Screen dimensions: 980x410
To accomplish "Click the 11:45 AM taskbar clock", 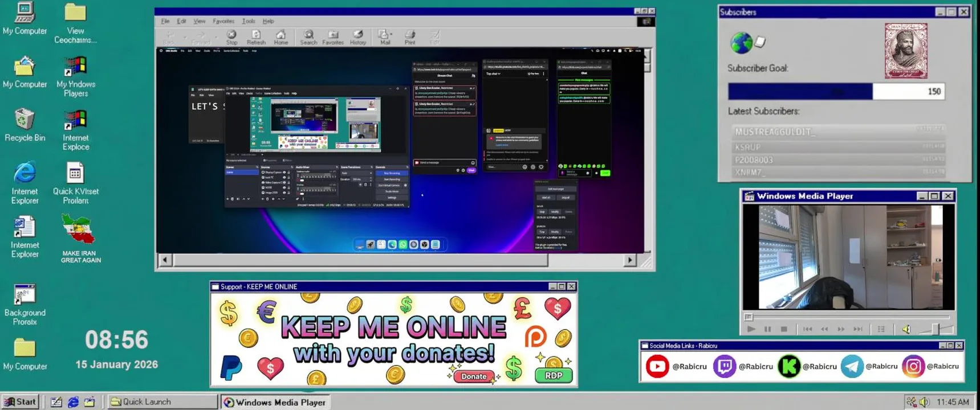I will point(953,402).
